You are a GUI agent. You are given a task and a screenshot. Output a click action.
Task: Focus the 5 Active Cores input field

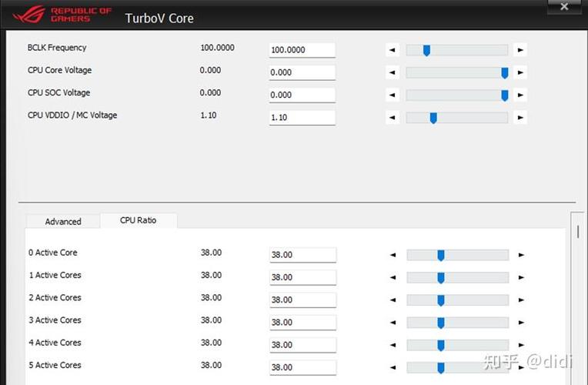click(x=302, y=367)
